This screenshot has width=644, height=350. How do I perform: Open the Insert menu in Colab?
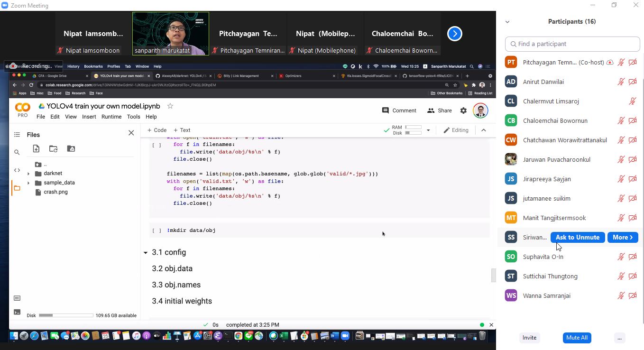tap(89, 117)
